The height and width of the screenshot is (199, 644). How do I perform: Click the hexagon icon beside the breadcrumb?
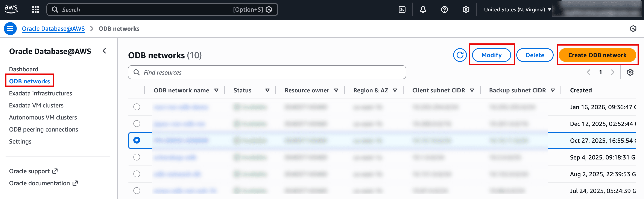coord(633,29)
